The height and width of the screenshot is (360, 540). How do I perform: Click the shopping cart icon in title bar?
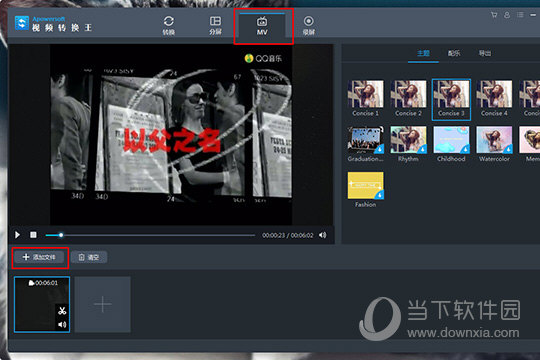coord(494,15)
